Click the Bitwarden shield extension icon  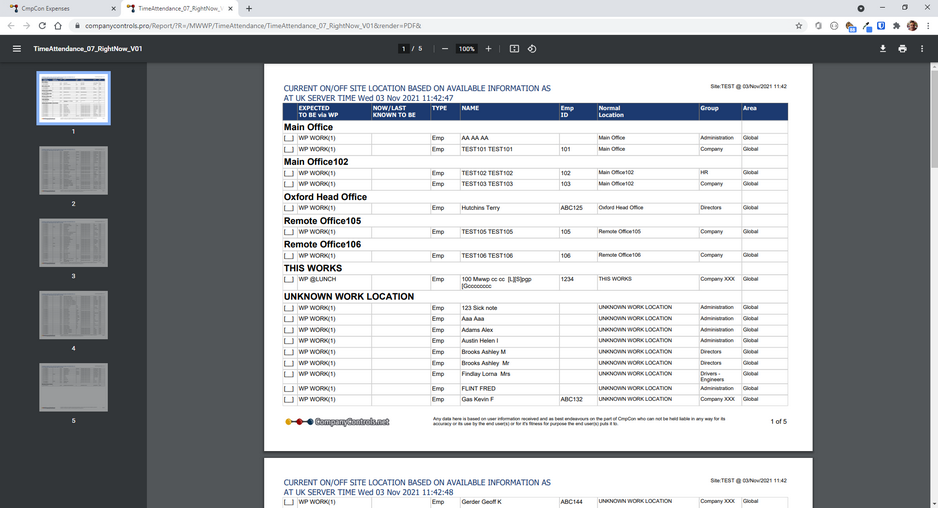click(881, 26)
